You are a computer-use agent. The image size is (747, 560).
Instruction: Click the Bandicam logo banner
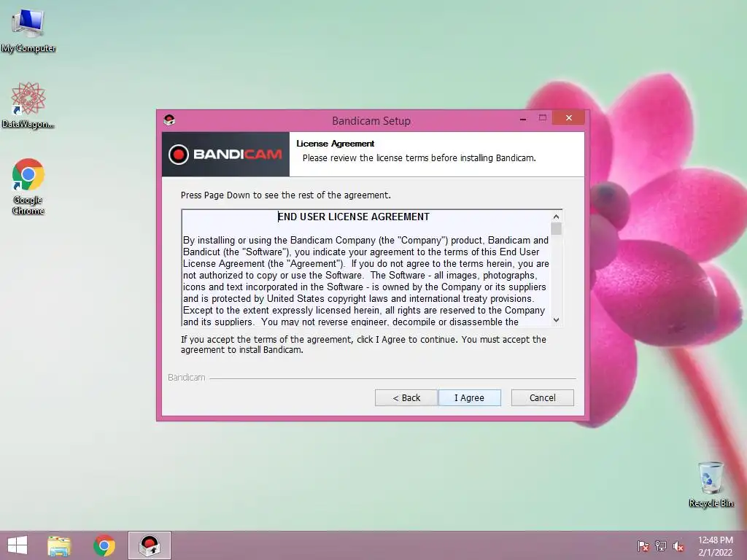(226, 155)
